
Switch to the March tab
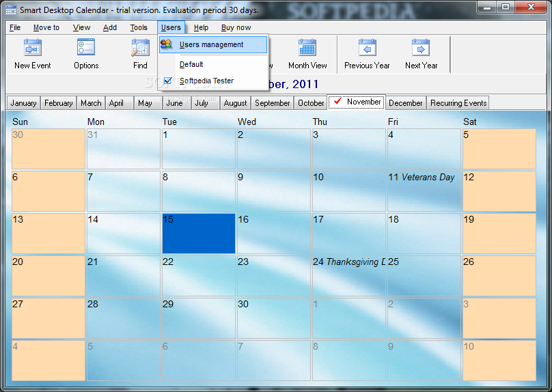tap(91, 103)
